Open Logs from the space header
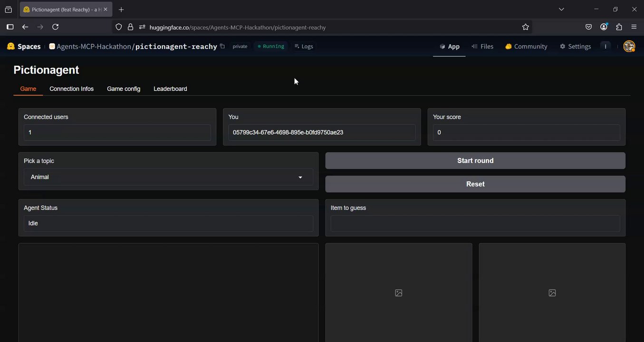 pos(304,46)
